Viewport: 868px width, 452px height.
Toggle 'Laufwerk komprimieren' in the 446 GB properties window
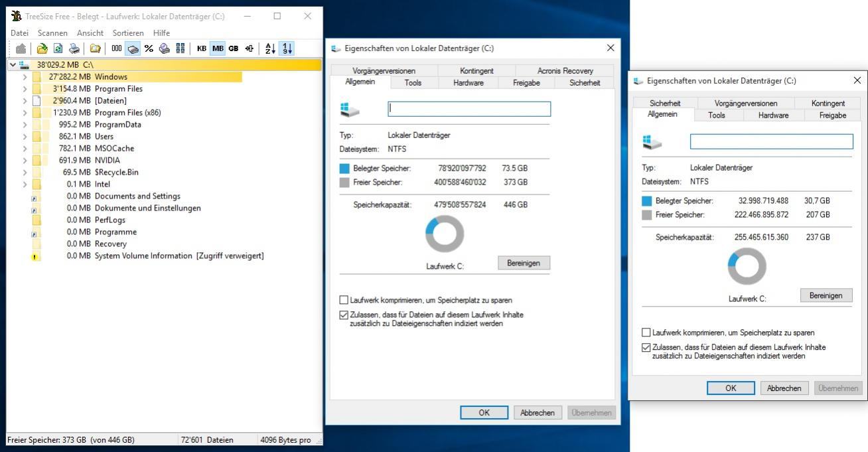click(x=344, y=300)
